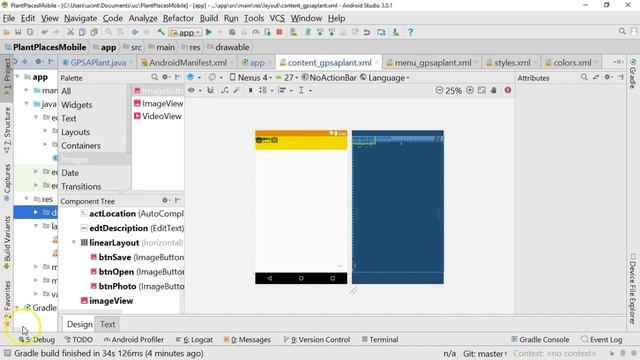The height and width of the screenshot is (360, 640).
Task: Open the Event Log
Action: pos(601,340)
